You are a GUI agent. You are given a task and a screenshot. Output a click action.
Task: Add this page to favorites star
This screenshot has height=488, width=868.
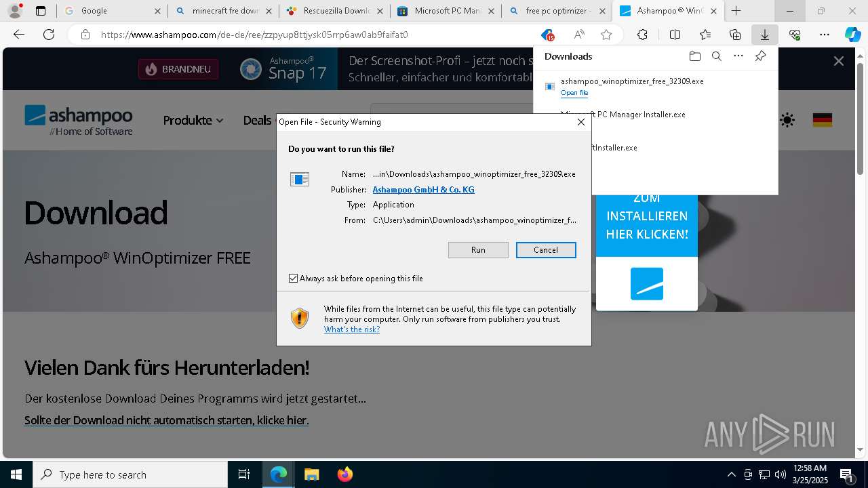point(606,35)
